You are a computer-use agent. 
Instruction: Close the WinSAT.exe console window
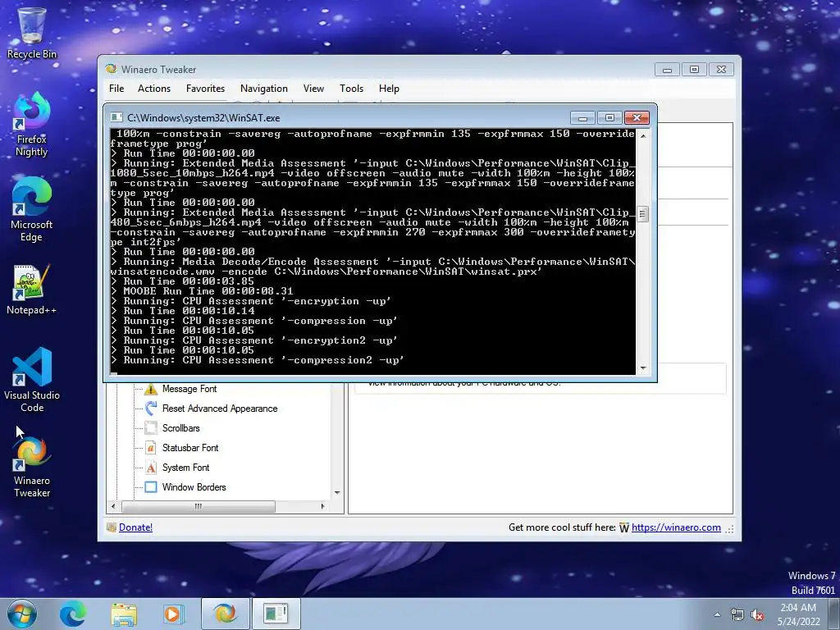coord(637,118)
